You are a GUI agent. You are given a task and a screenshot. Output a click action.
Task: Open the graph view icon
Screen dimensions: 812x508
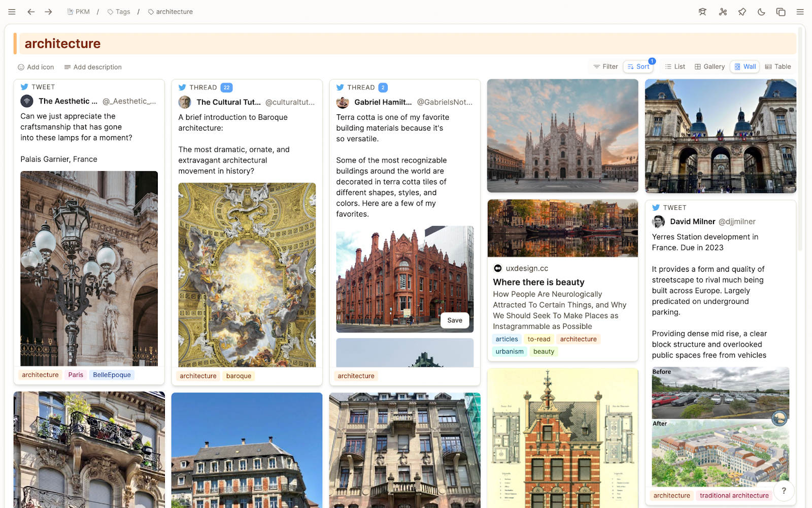[723, 12]
